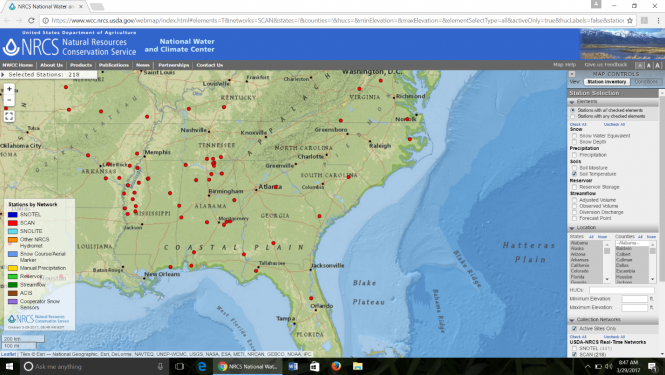This screenshot has height=375, width=665.
Task: Launch Microsoft Edge from taskbar
Action: 202,367
